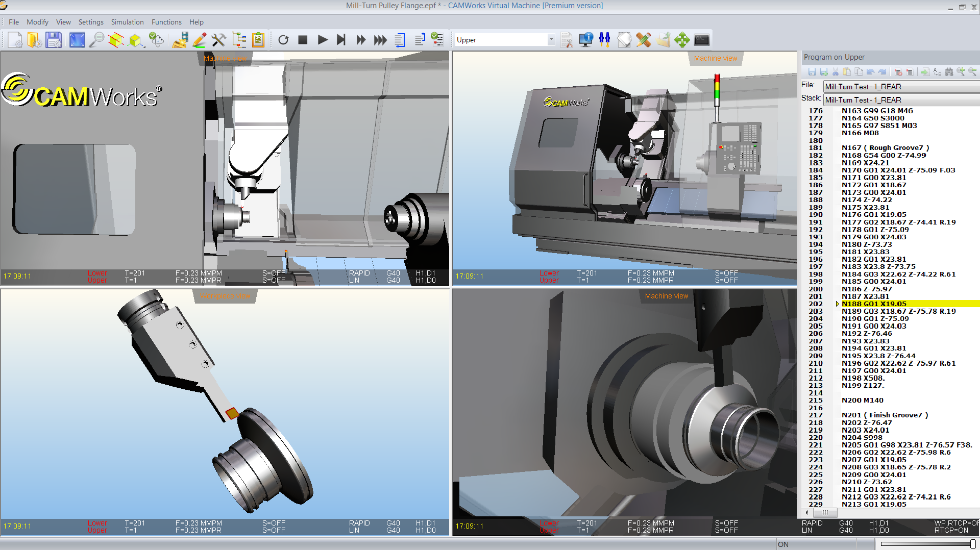Open the Simulation menu

pos(127,22)
